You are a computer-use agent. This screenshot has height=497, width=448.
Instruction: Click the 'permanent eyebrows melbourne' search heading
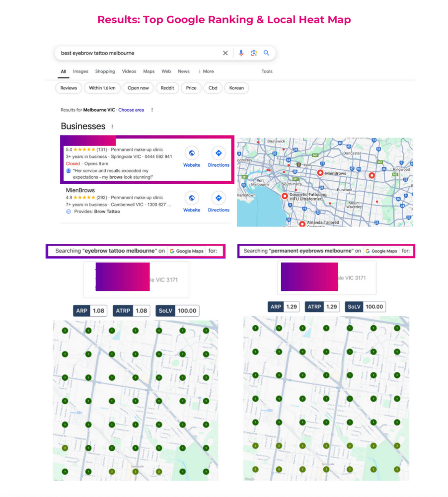point(326,251)
